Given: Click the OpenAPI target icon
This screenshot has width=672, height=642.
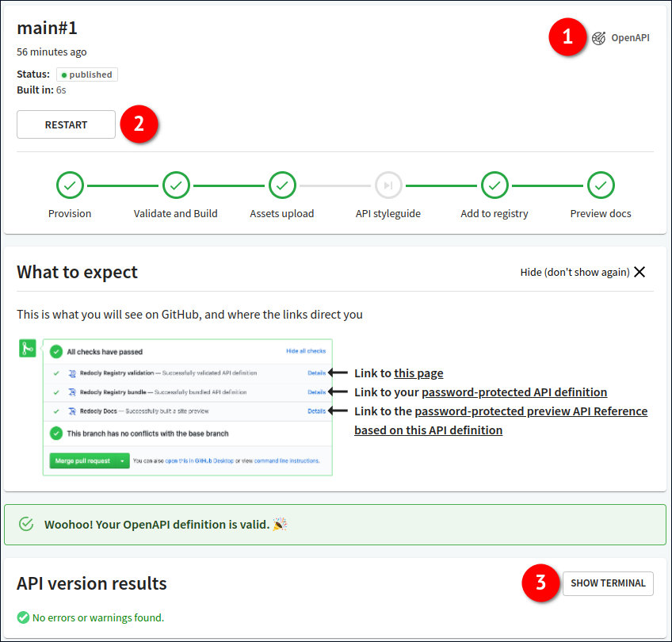Looking at the screenshot, I should tap(599, 38).
